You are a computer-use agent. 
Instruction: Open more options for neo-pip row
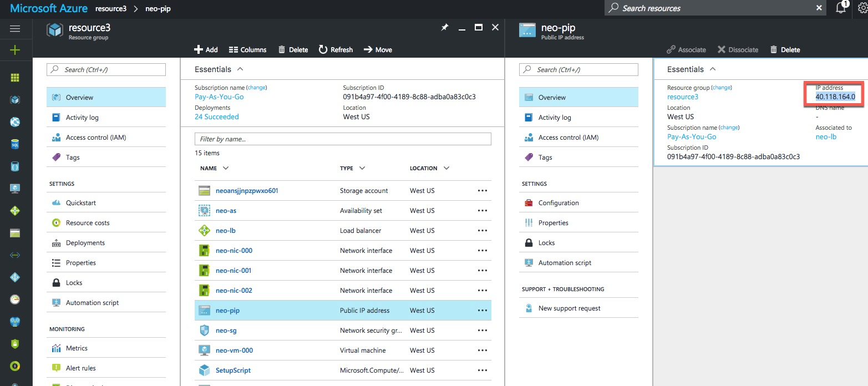point(482,311)
